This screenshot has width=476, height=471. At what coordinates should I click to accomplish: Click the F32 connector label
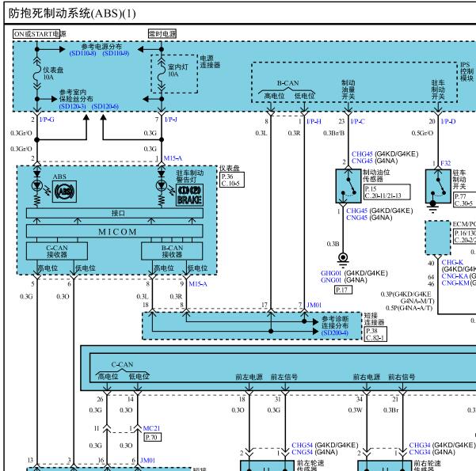pyautogui.click(x=446, y=163)
